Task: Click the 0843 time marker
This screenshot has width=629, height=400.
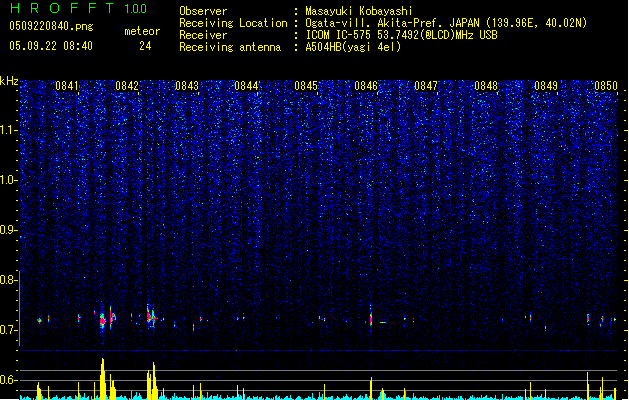Action: [x=187, y=86]
